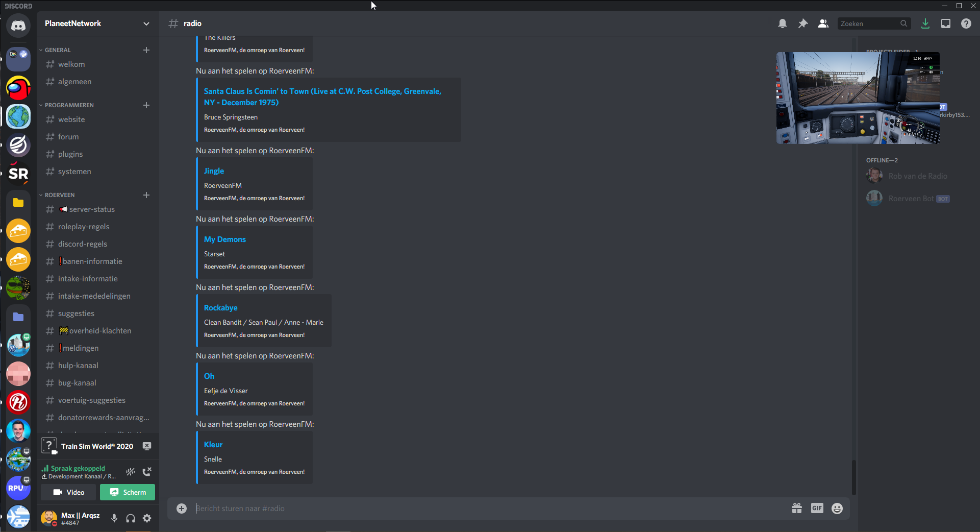
Task: Open the inbox icon in header
Action: pos(945,23)
